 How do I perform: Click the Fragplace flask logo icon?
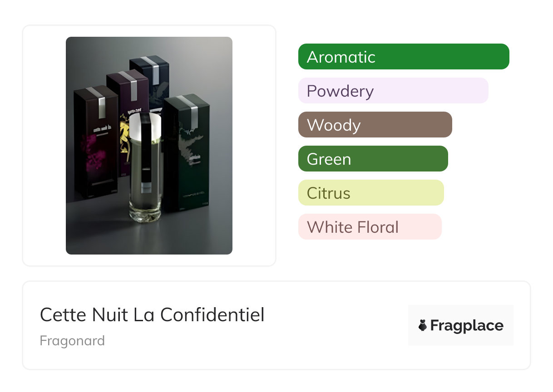423,325
